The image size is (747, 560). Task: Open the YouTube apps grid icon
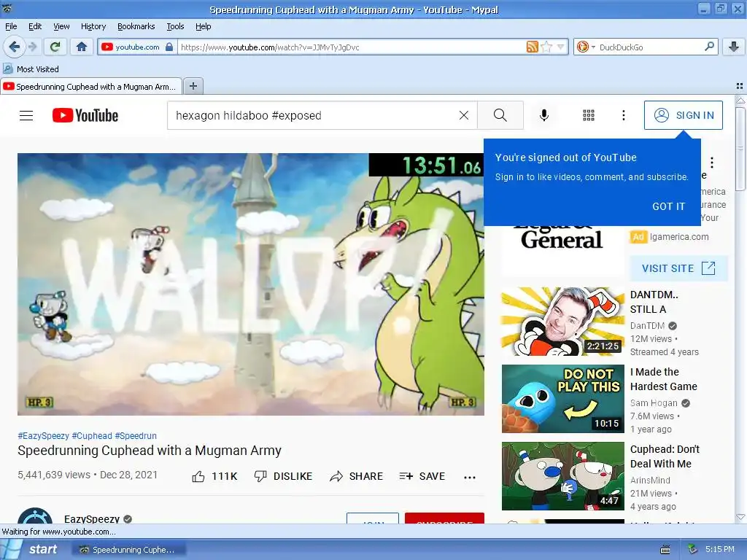click(x=589, y=115)
